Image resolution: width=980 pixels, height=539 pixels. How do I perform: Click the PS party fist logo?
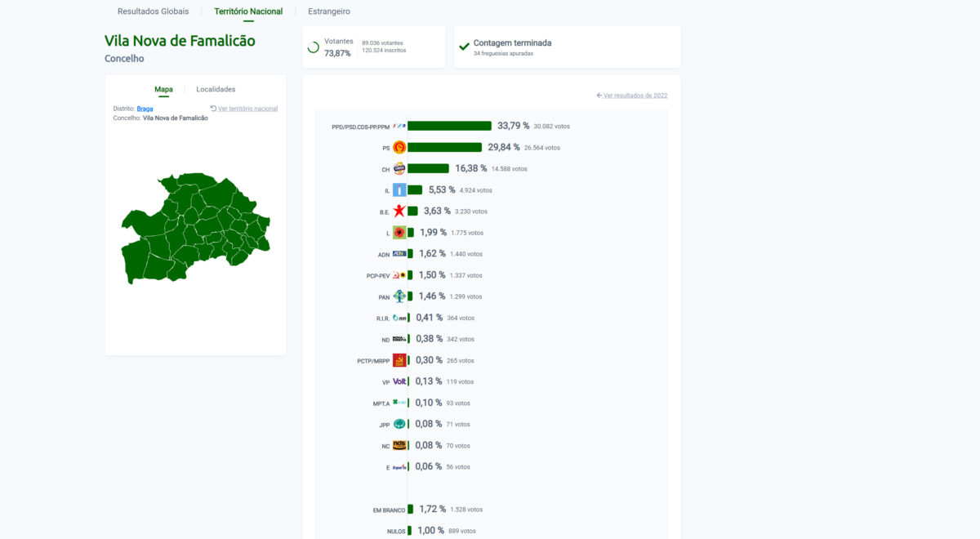pyautogui.click(x=399, y=147)
